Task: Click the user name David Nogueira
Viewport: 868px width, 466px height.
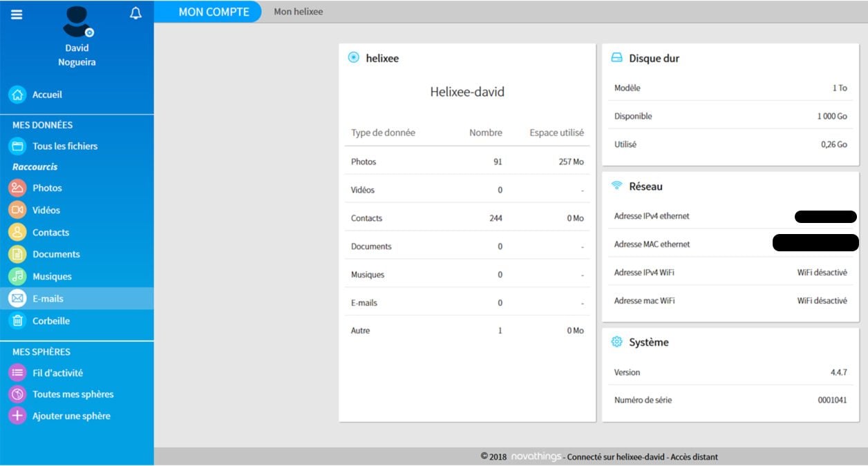Action: [77, 55]
